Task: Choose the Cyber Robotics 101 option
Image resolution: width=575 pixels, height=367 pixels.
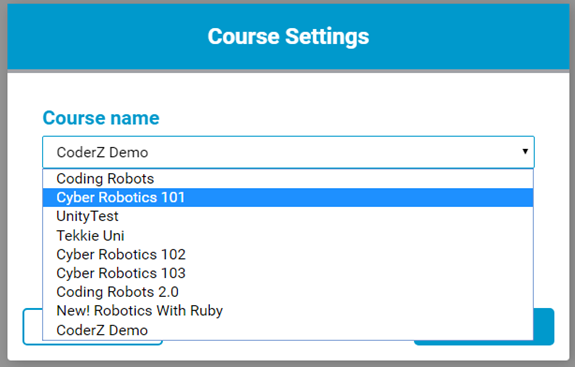Action: (x=288, y=198)
